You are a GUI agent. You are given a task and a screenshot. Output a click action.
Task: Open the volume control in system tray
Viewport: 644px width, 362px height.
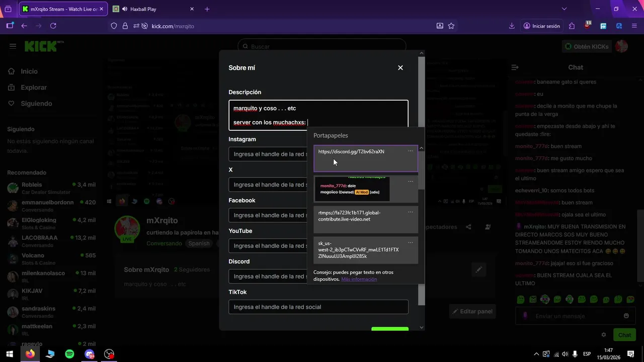[x=565, y=354]
